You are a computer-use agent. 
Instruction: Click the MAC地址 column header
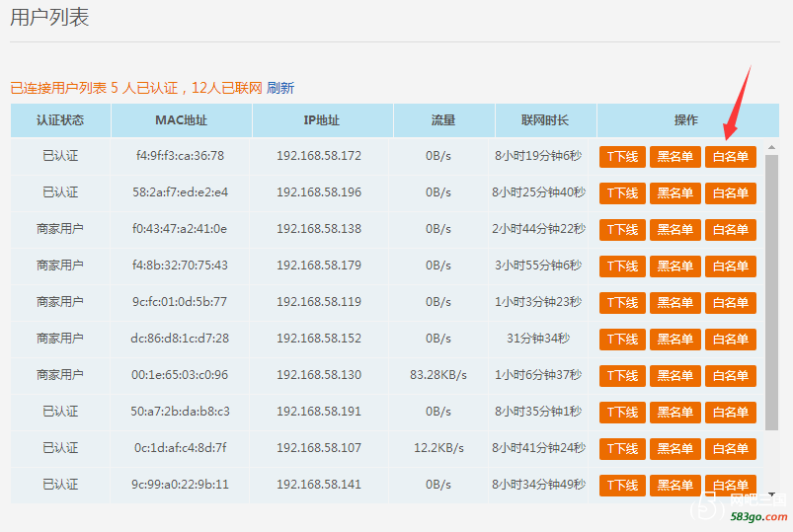click(x=181, y=120)
